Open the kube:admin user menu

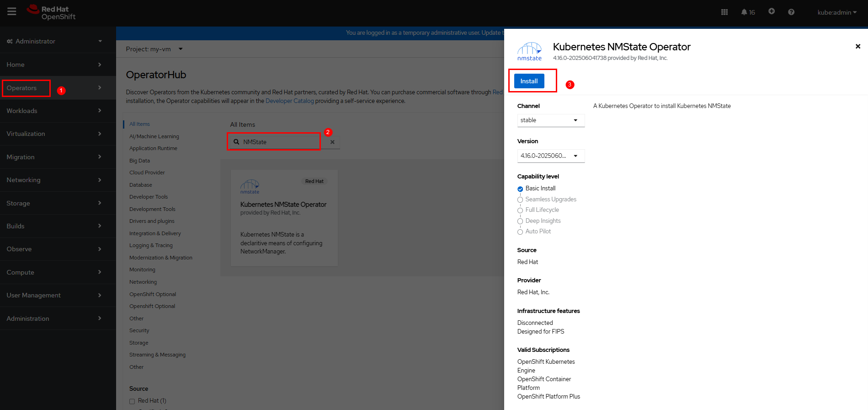(837, 12)
